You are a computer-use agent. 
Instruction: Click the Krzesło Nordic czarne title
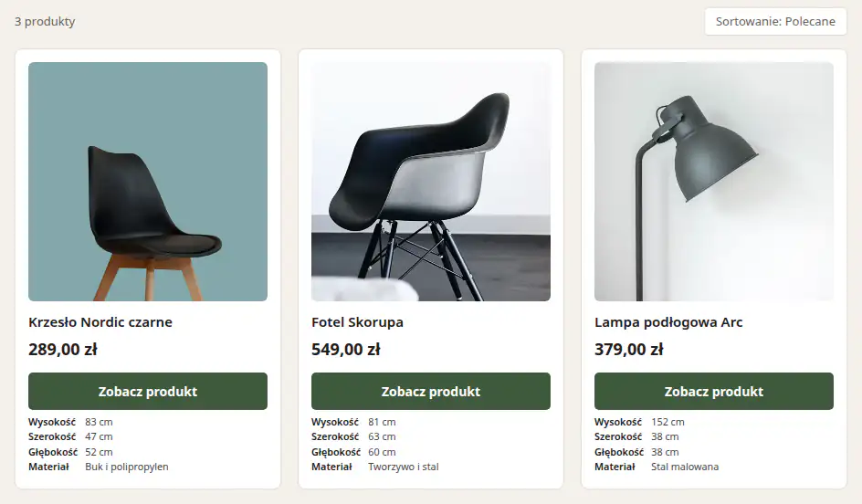(100, 322)
